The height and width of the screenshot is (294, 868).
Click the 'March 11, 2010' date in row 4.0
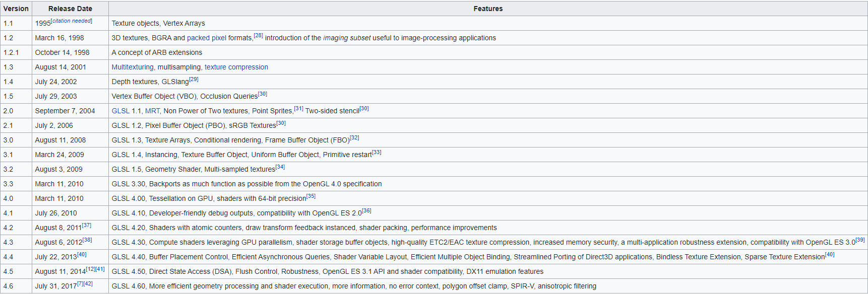click(59, 199)
